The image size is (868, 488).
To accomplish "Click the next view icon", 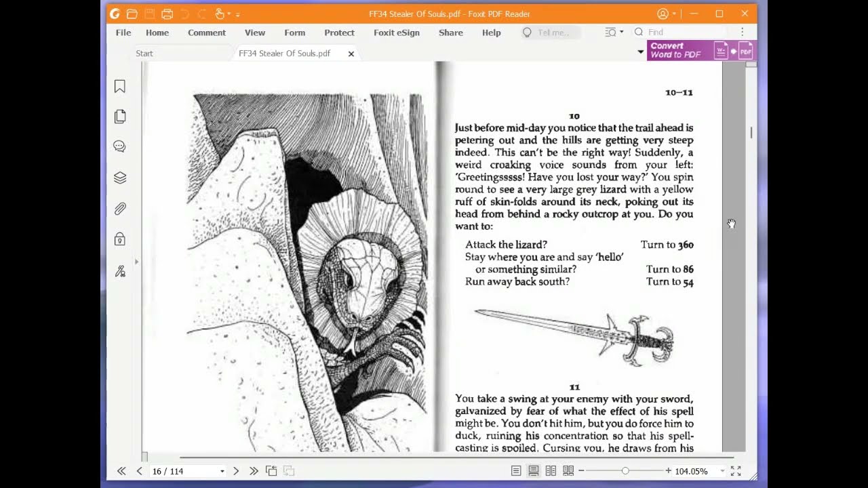I will click(288, 471).
